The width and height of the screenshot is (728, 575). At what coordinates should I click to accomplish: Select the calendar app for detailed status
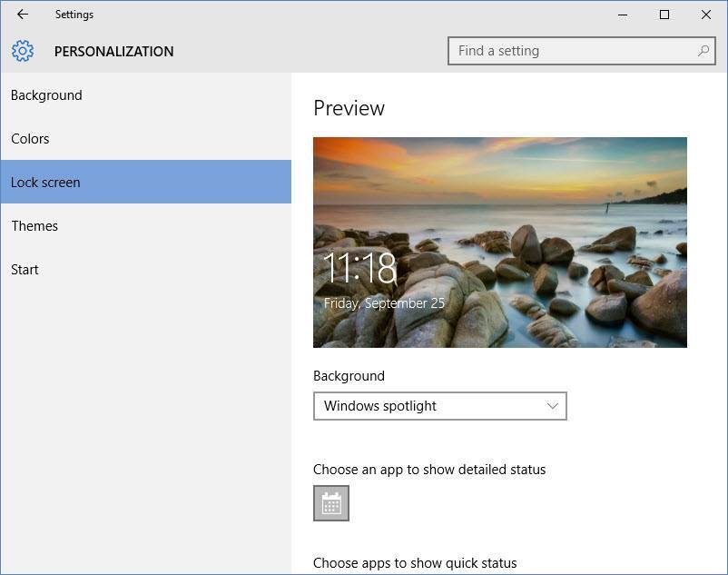click(331, 502)
